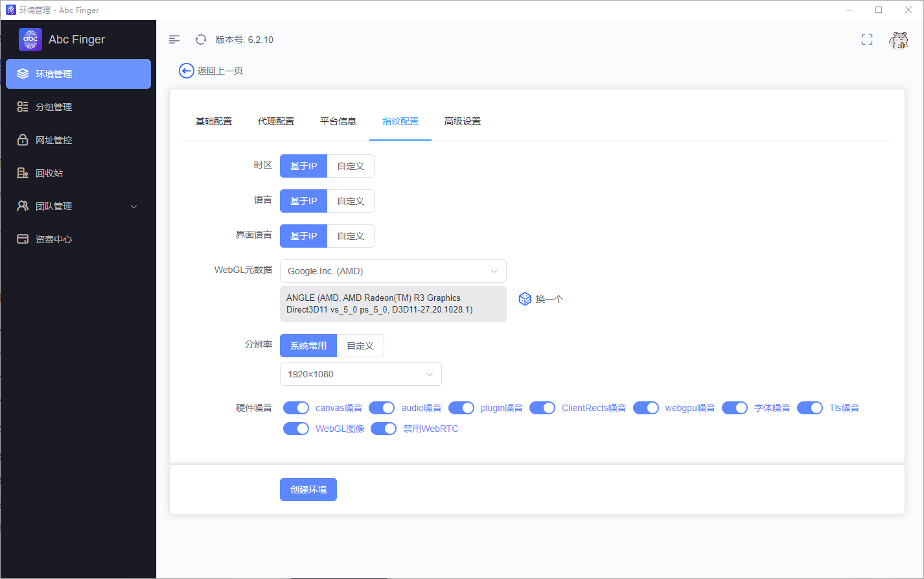Screen dimensions: 924x579
Task: Toggle fullscreen with the expand icon
Action: [867, 40]
